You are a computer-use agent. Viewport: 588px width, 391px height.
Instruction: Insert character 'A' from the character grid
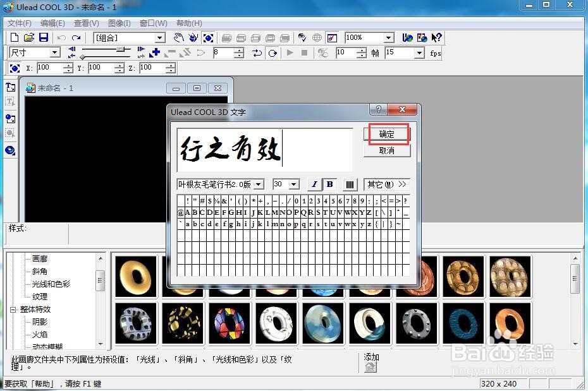tap(188, 213)
